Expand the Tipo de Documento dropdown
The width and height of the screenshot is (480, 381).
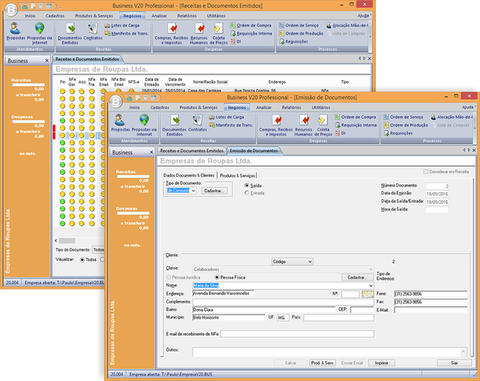click(x=193, y=191)
